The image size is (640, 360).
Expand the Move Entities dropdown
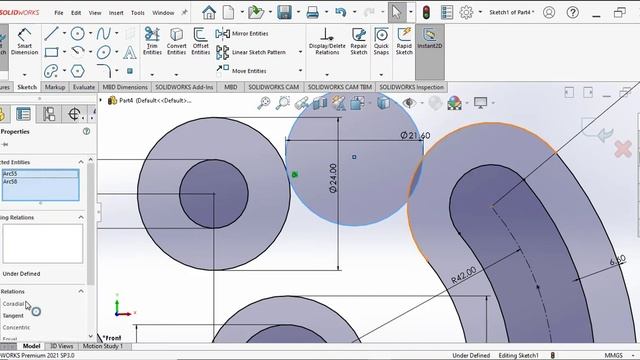click(x=300, y=71)
